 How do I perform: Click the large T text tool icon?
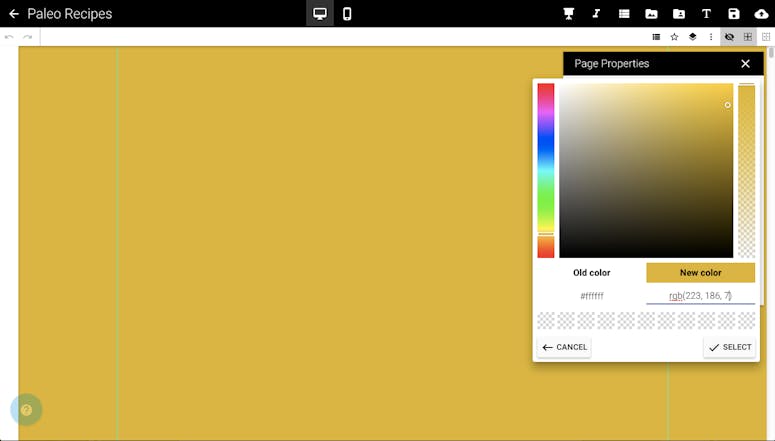click(x=706, y=14)
